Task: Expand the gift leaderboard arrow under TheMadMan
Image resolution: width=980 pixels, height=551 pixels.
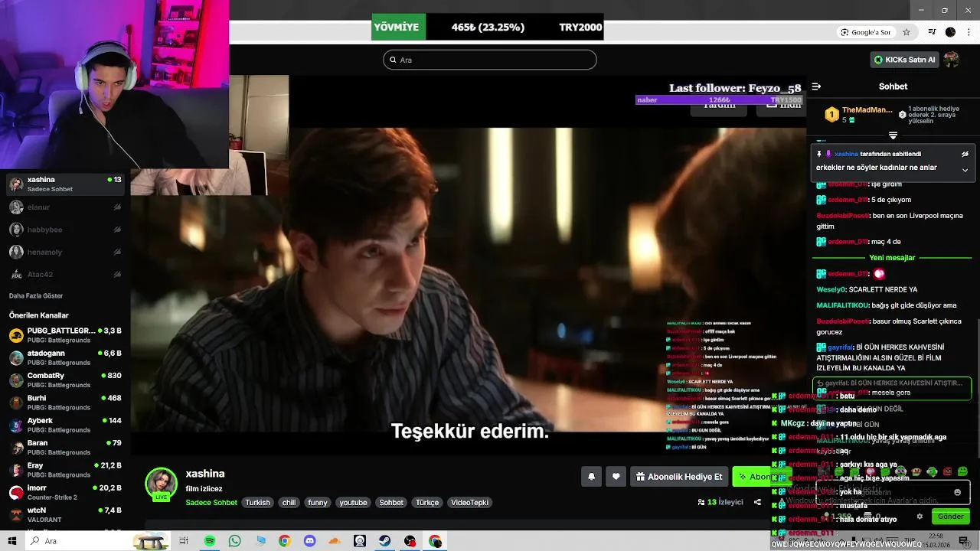Action: pos(893,135)
